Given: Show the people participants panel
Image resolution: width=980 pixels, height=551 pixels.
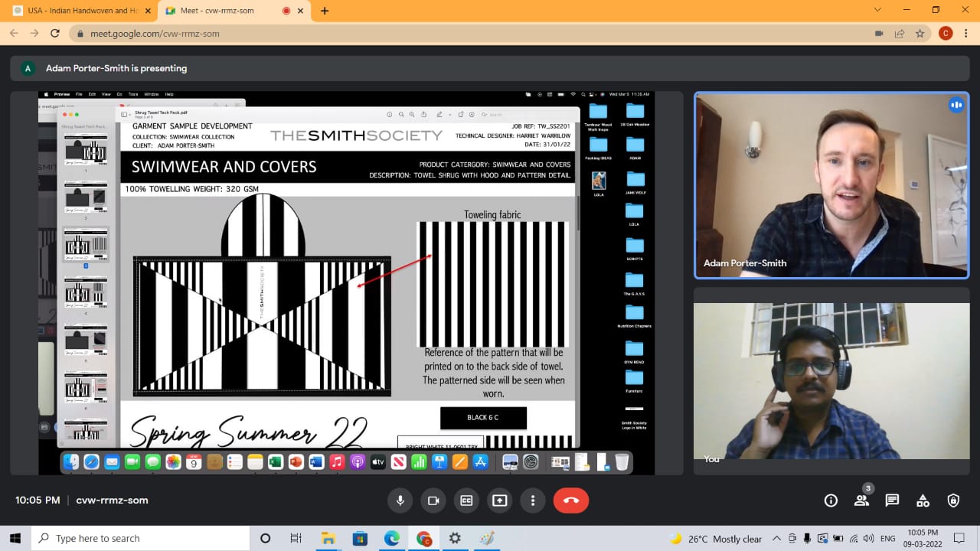Looking at the screenshot, I should click(x=861, y=500).
